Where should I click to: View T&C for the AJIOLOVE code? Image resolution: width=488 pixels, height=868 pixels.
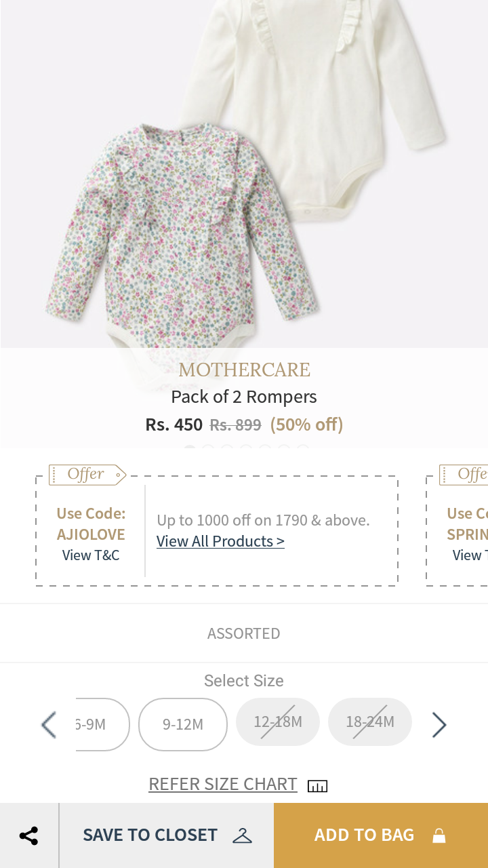coord(91,555)
